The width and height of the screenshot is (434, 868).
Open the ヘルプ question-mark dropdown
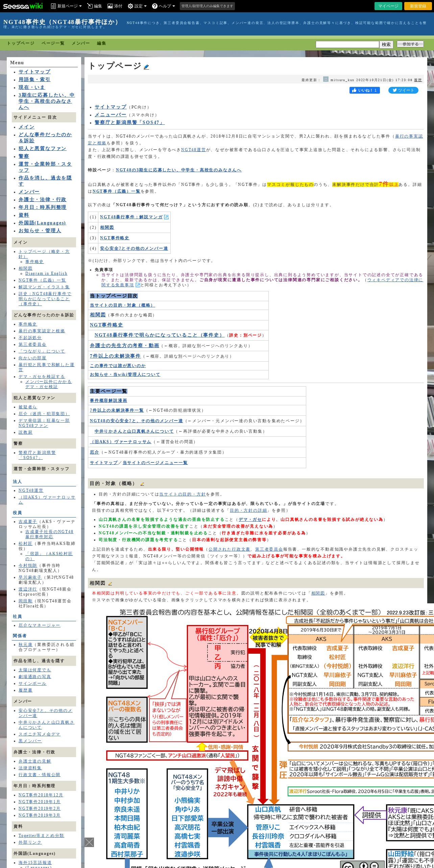pyautogui.click(x=164, y=6)
